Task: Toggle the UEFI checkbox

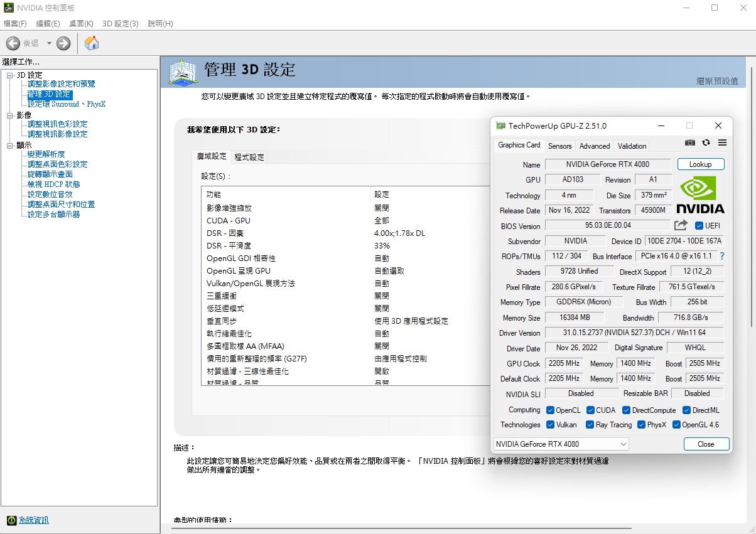Action: (699, 226)
